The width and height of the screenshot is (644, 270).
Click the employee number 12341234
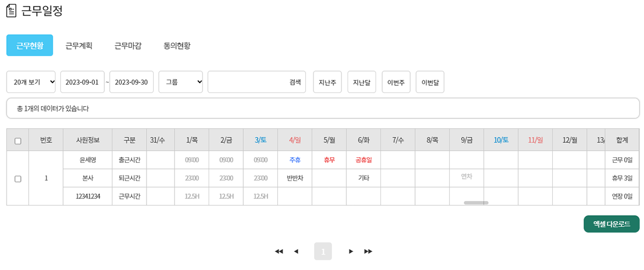click(x=87, y=196)
